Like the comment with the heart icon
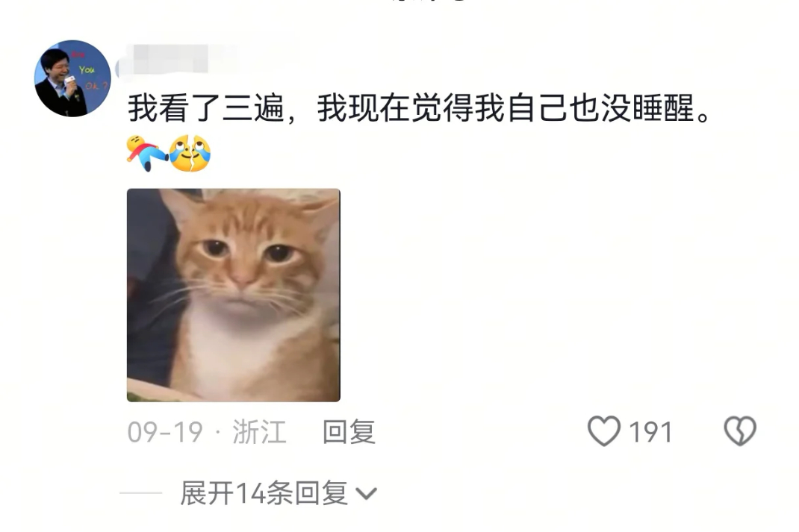The image size is (799, 532). (x=604, y=431)
